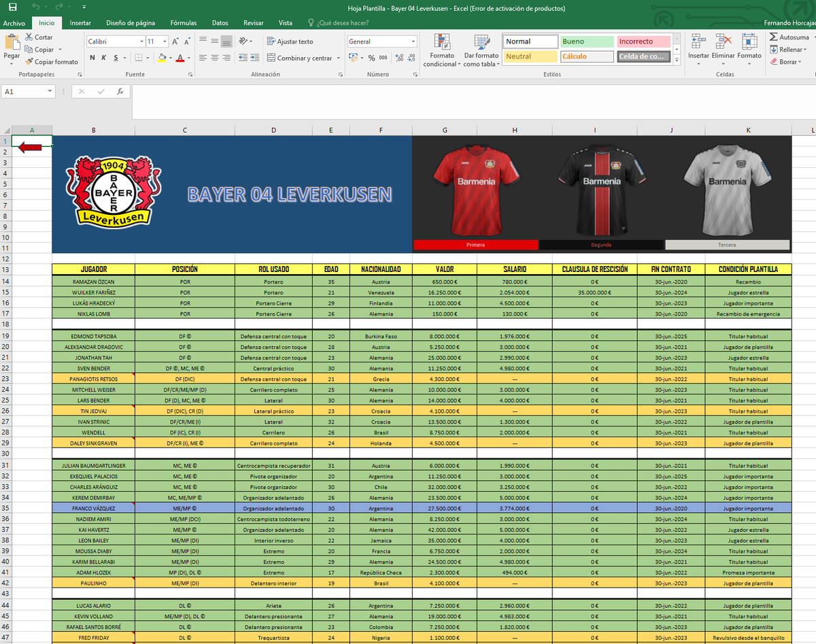The height and width of the screenshot is (644, 816).
Task: Apply percent style formatting
Action: click(x=371, y=58)
